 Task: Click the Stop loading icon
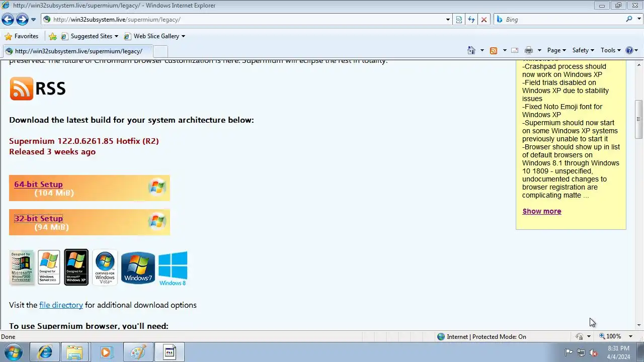click(x=484, y=20)
